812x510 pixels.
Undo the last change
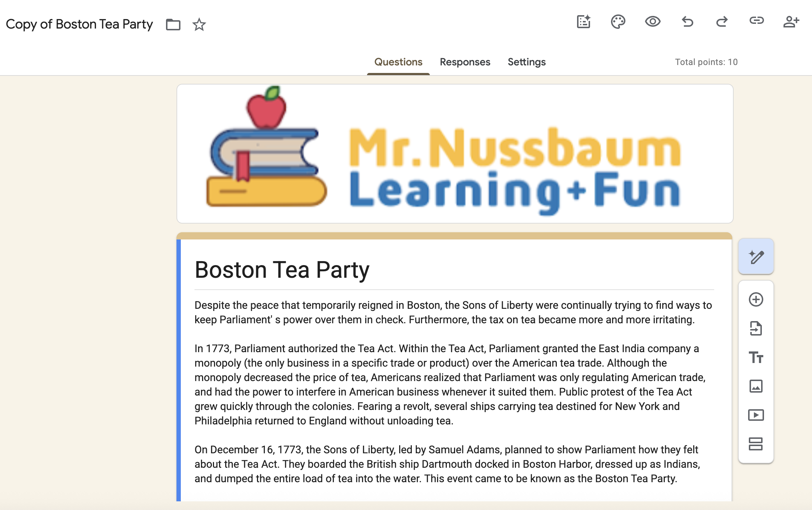click(687, 22)
